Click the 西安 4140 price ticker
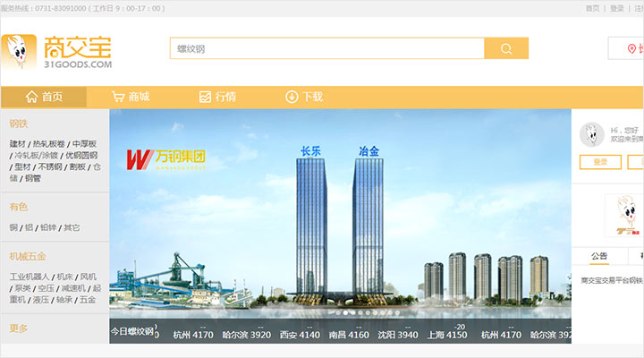The height and width of the screenshot is (358, 644). 300,335
